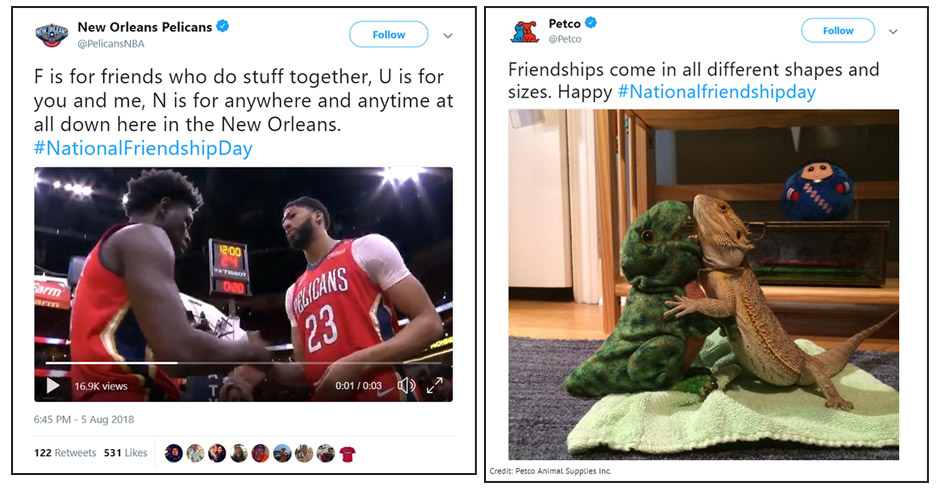Mute the video using the speaker icon

pos(406,385)
